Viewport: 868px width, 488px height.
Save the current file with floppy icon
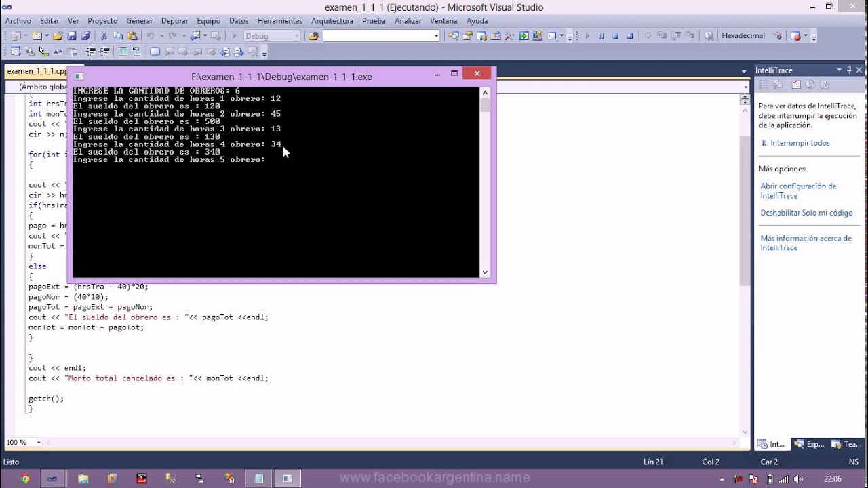click(x=71, y=36)
